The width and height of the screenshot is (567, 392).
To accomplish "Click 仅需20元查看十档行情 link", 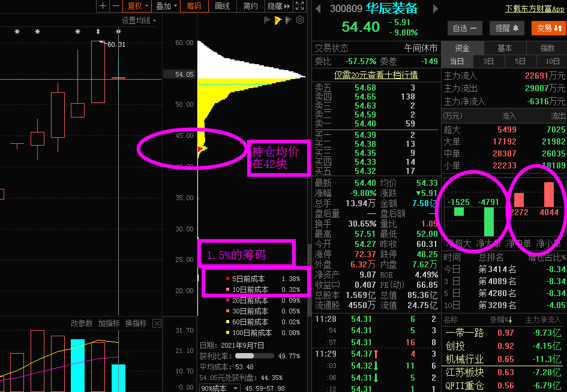I will tap(376, 75).
